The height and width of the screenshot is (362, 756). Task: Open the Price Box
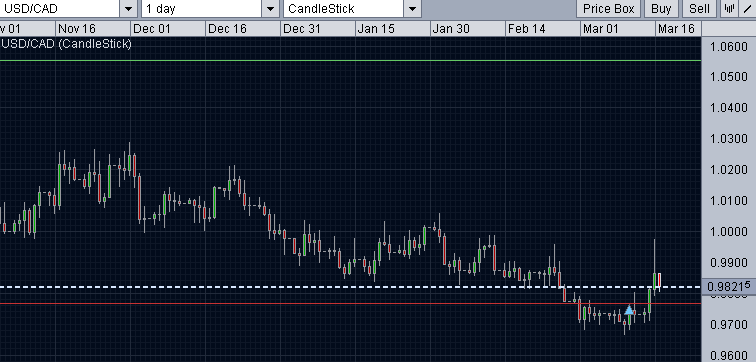tap(608, 9)
